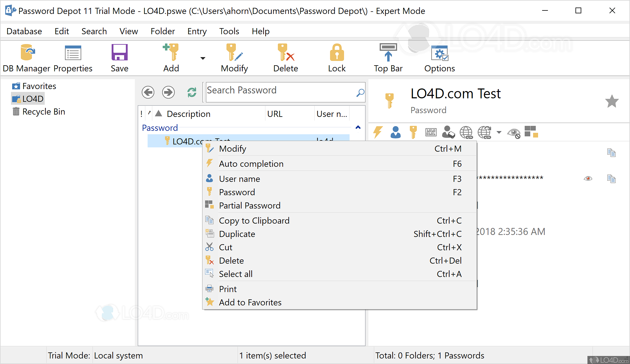Select the Recycle Bin folder

pyautogui.click(x=44, y=112)
